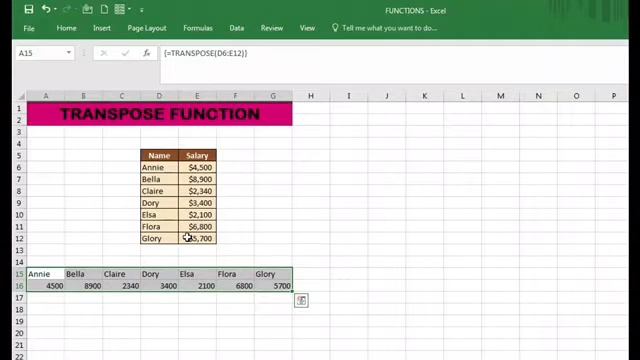The image size is (640, 360).
Task: Open the File menu
Action: pos(29,28)
